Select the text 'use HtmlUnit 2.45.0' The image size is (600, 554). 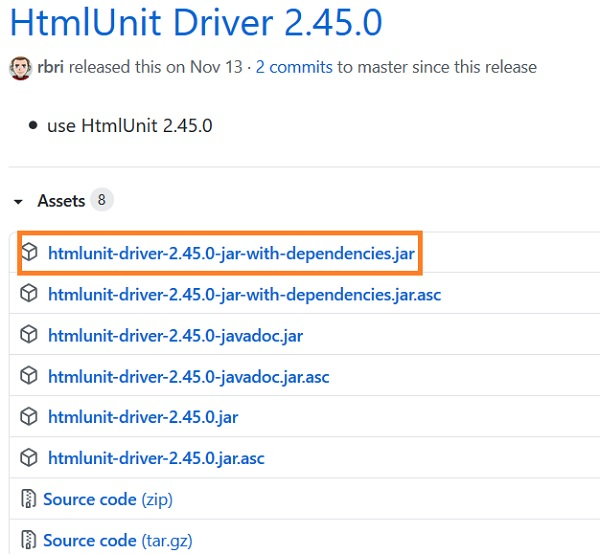(x=130, y=125)
